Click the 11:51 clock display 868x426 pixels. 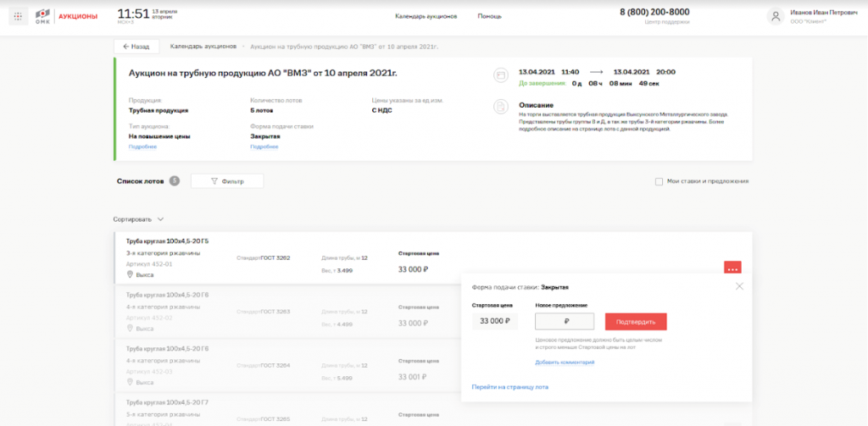pyautogui.click(x=133, y=14)
